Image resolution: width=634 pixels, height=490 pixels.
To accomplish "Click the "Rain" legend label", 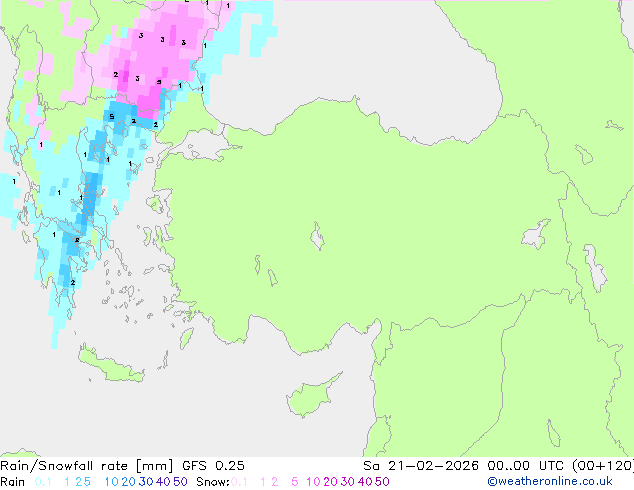I will pos(13,482).
